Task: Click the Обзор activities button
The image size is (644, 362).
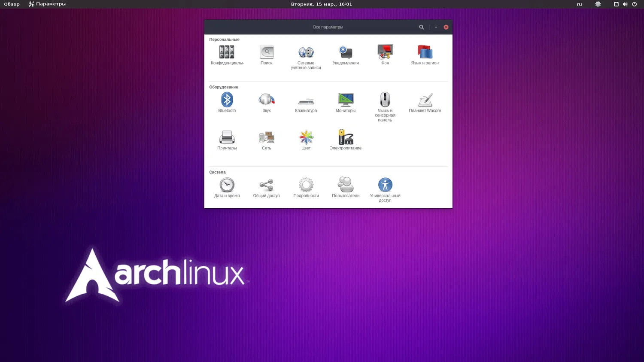Action: pyautogui.click(x=12, y=4)
